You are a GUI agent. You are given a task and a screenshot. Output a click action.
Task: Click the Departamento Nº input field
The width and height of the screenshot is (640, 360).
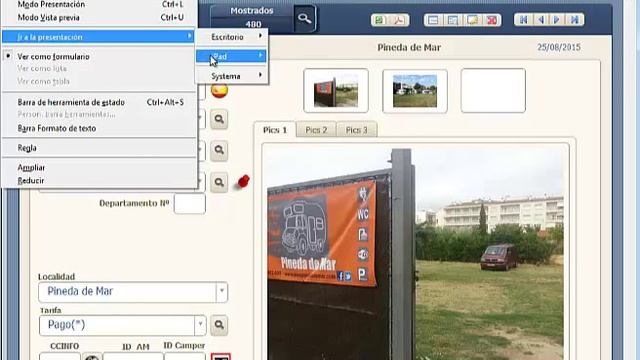click(190, 204)
